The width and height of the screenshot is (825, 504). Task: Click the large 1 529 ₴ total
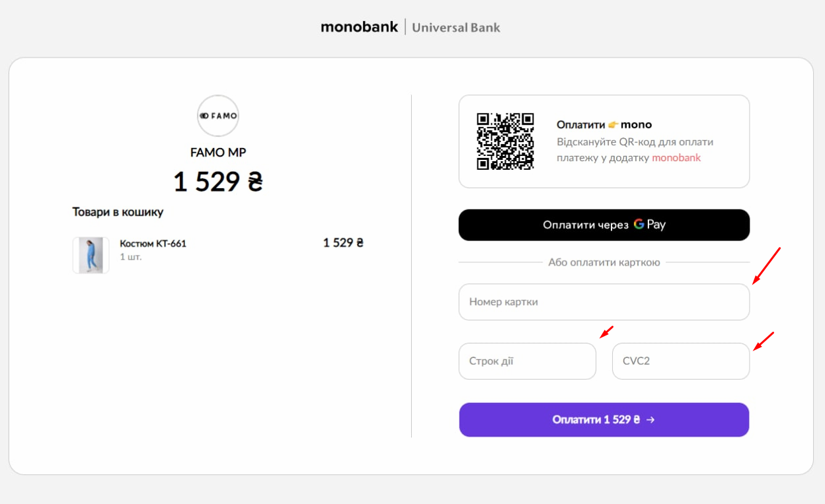pos(218,182)
